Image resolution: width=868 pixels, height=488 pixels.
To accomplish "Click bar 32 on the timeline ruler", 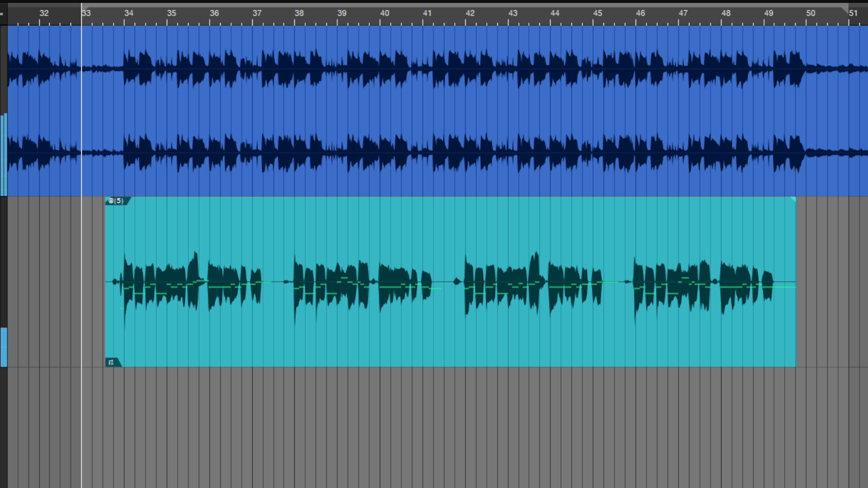I will 43,14.
